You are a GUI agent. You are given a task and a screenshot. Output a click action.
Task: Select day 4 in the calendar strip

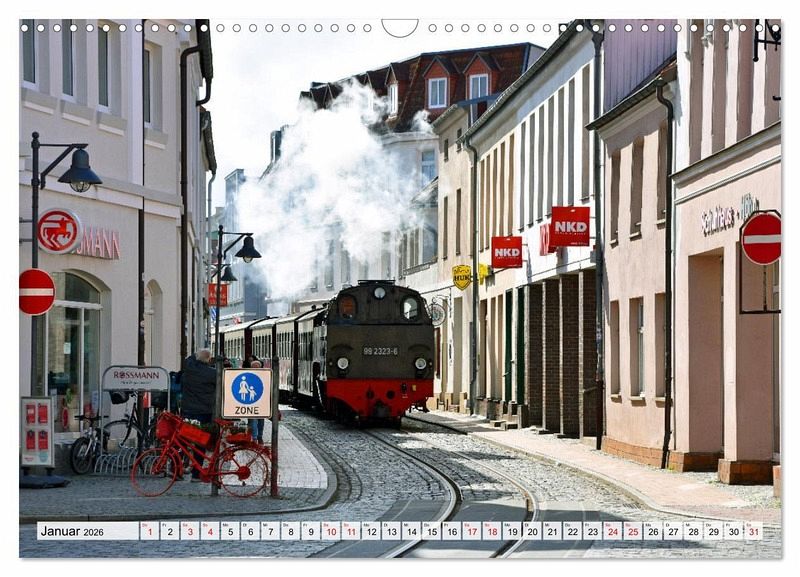click(210, 531)
